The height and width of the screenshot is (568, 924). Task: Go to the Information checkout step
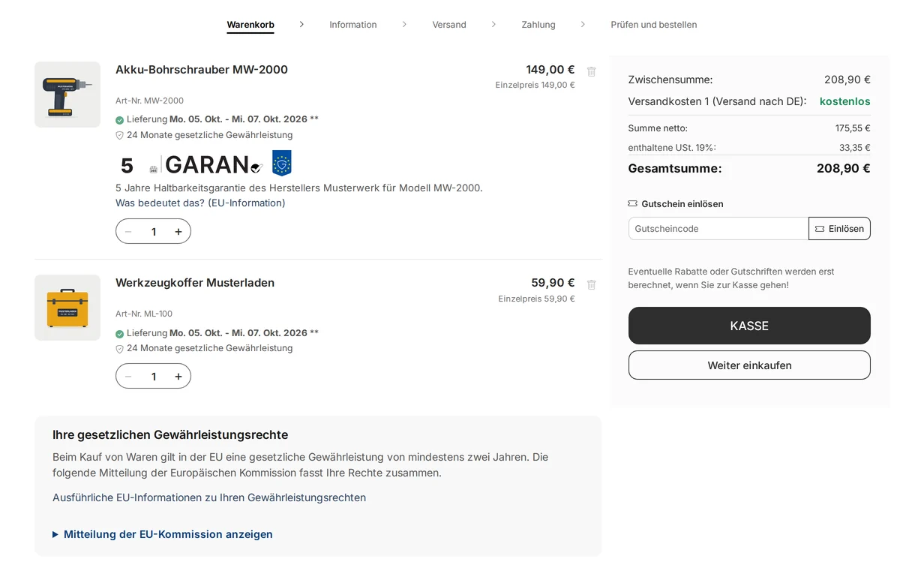click(x=353, y=25)
